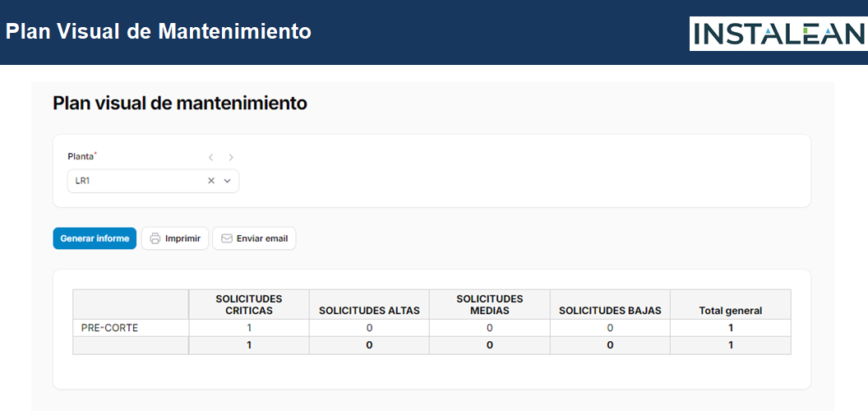Click the SOLICITUDES BAJAS column header
Screen dimensions: 868x420
[x=610, y=311]
